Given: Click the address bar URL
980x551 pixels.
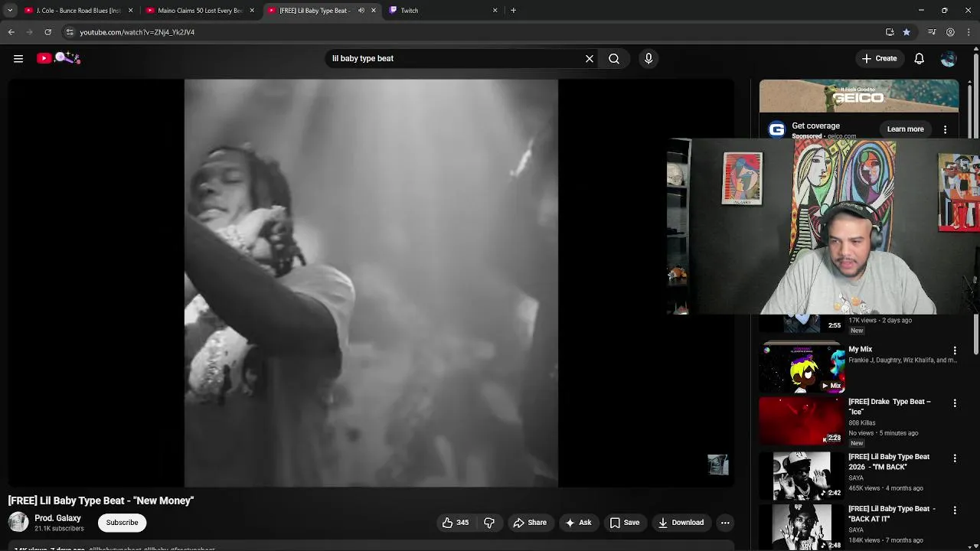Looking at the screenshot, I should pos(137,32).
